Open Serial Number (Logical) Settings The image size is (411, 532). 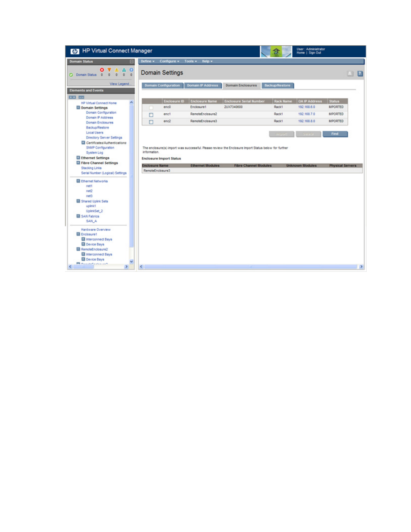point(104,173)
